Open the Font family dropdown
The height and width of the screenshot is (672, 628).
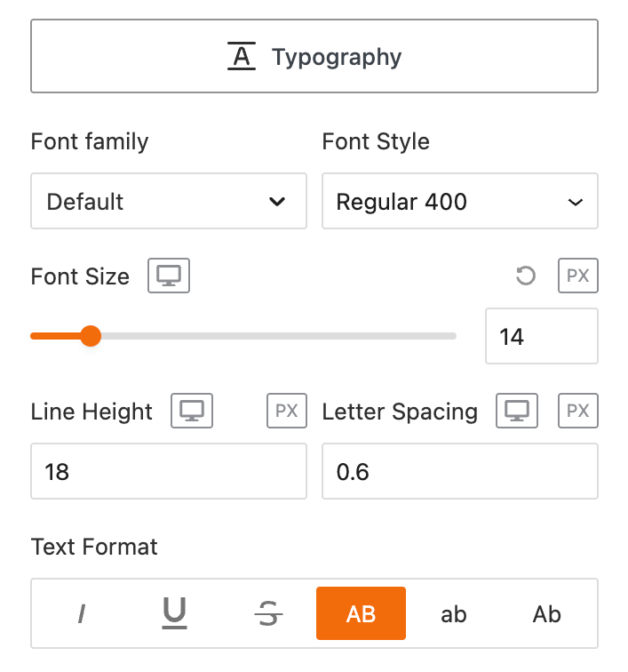[x=169, y=202]
